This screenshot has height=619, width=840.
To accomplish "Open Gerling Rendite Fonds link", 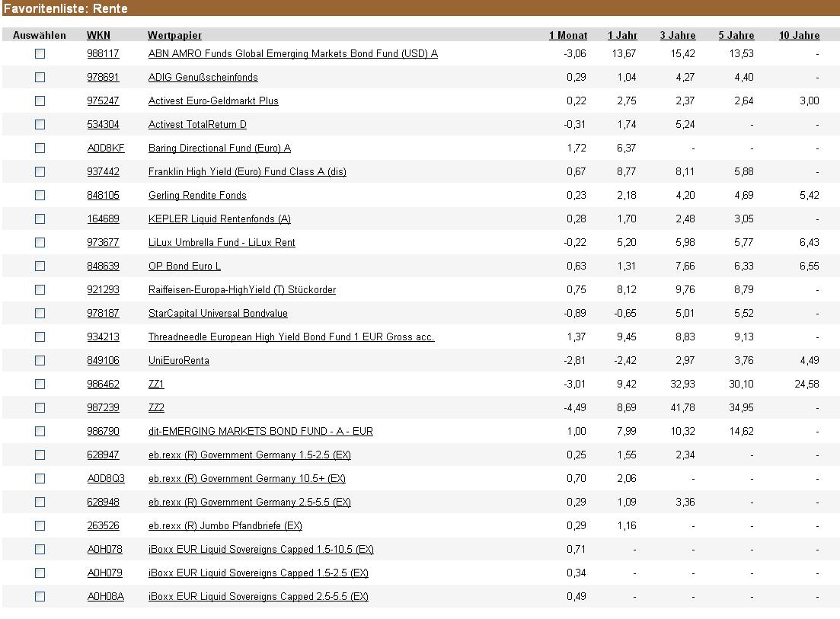I will 197,195.
